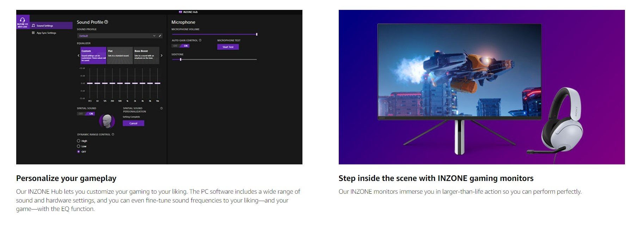The width and height of the screenshot is (644, 230).
Task: Open the Default sound profile dropdown
Action: (x=116, y=36)
